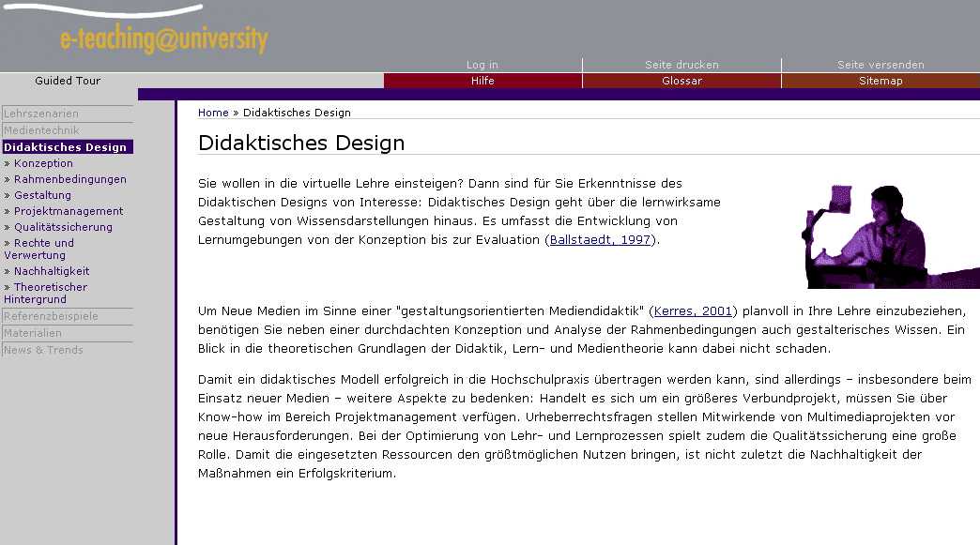Select Konzeption submenu item
Image resolution: width=980 pixels, height=545 pixels.
tap(43, 163)
